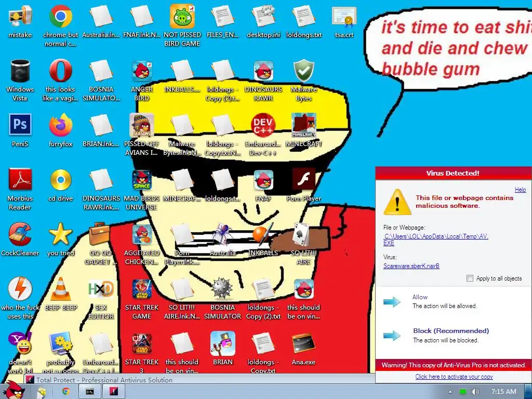This screenshot has width=532, height=399.
Task: Click the 7:15 AM taskbar clock
Action: coord(504,392)
